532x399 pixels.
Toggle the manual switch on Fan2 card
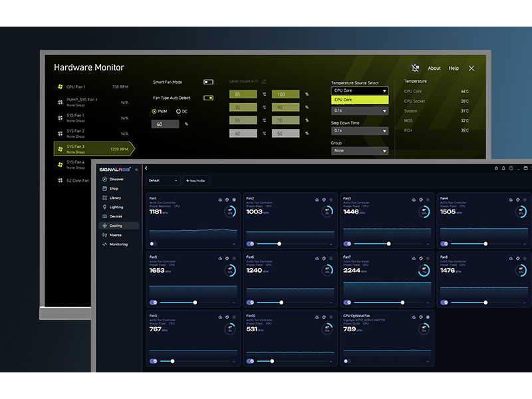[251, 243]
